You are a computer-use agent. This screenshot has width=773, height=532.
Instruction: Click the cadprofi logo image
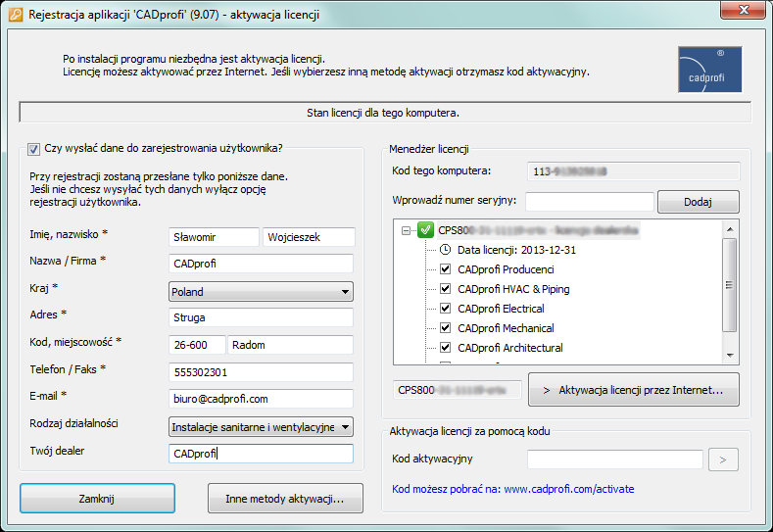[x=710, y=70]
